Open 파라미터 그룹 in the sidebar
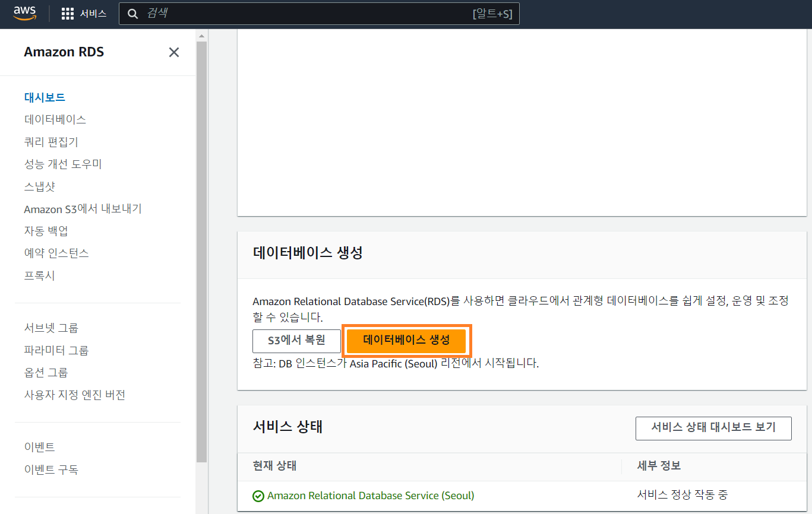This screenshot has width=812, height=514. pyautogui.click(x=56, y=350)
